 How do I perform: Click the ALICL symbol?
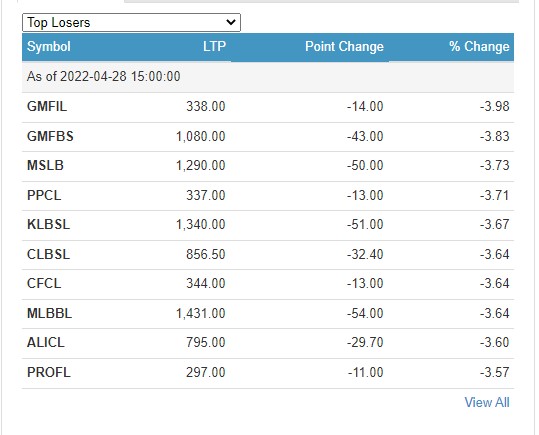pos(46,342)
